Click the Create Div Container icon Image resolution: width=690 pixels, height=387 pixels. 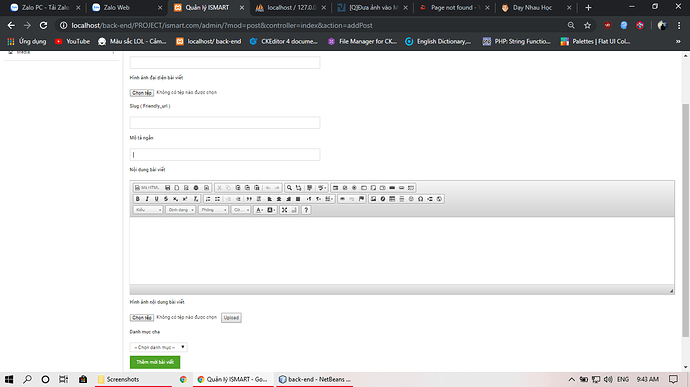tap(259, 199)
